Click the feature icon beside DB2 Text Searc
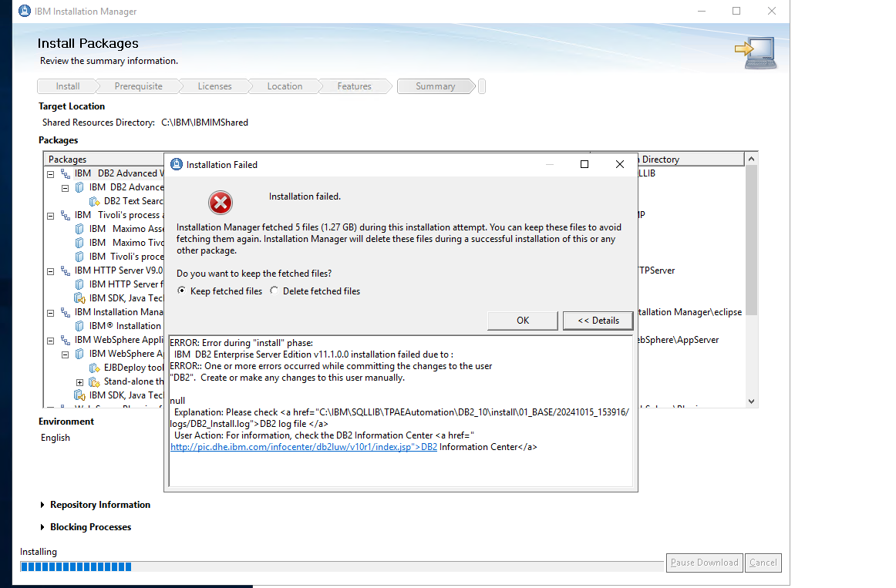 click(x=94, y=201)
